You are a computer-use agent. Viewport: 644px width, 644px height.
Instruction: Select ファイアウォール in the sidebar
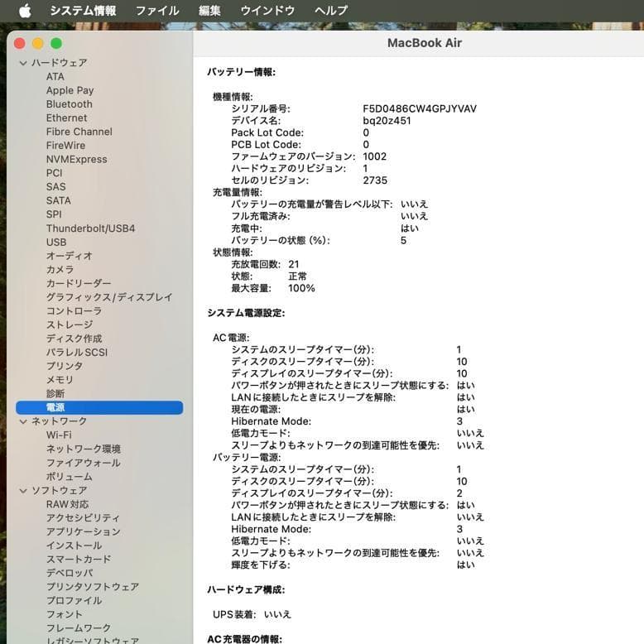pos(84,463)
